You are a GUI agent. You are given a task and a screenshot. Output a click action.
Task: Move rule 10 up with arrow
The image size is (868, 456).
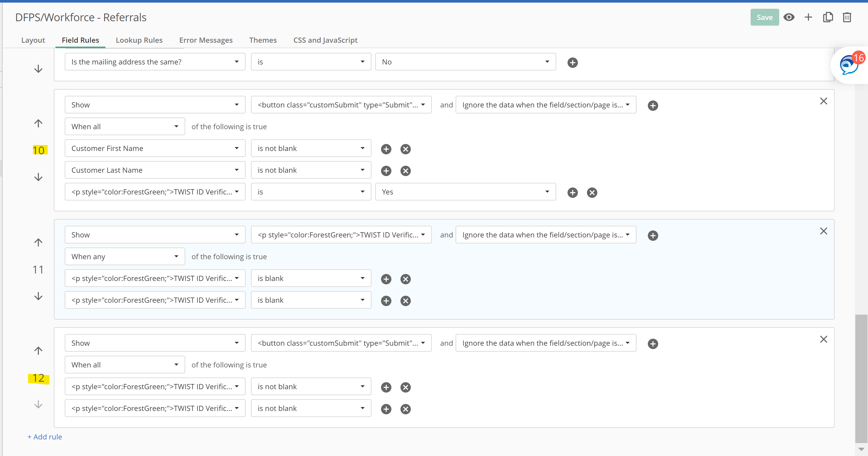(x=38, y=123)
